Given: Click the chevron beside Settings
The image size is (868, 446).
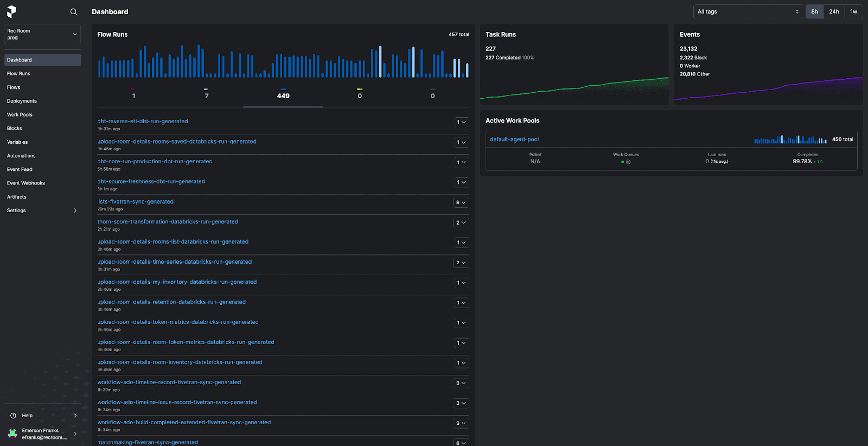Looking at the screenshot, I should (75, 211).
